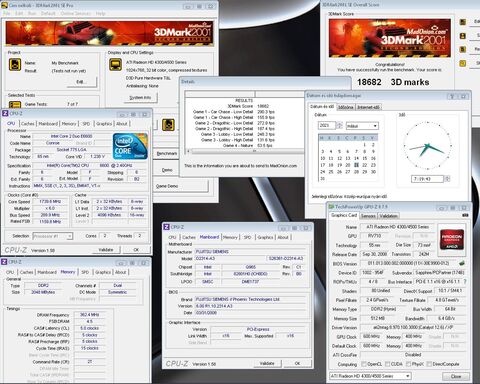Click the Intel Core 2 logo in CPU-Z
This screenshot has width=480, height=384.
click(x=130, y=146)
